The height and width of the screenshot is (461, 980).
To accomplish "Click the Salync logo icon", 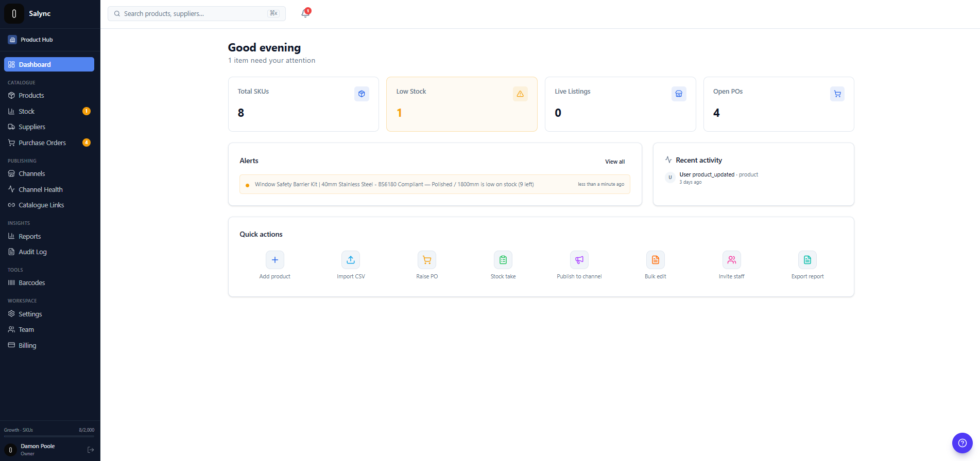I will (14, 14).
